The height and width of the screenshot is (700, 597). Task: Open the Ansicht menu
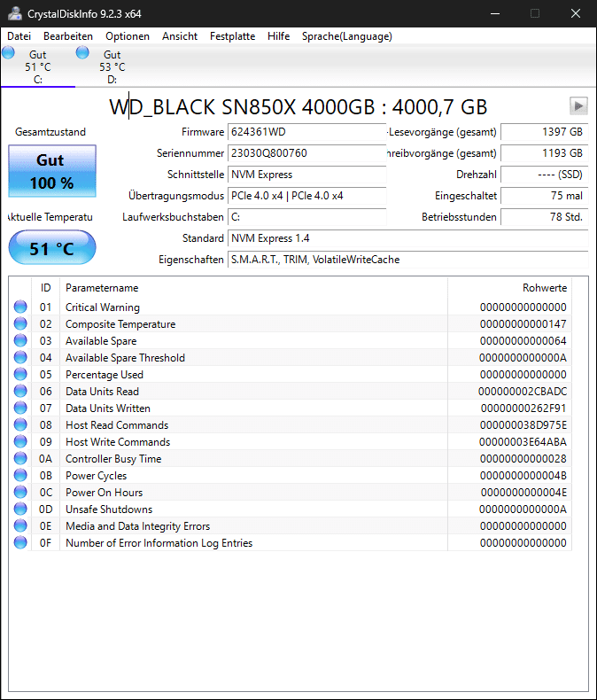180,36
